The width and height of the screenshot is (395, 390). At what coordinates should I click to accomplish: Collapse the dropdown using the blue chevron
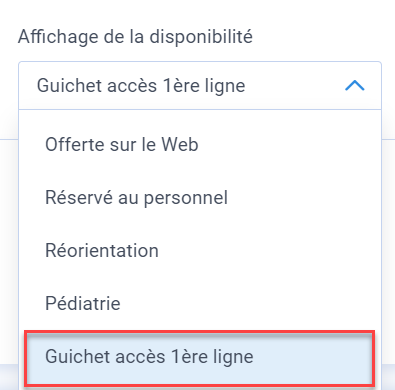pyautogui.click(x=355, y=86)
